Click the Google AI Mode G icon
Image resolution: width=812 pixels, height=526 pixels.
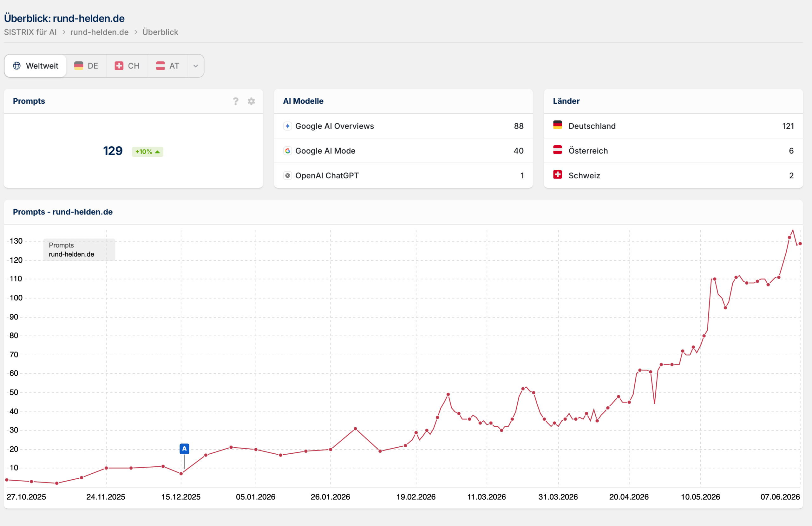pyautogui.click(x=287, y=150)
